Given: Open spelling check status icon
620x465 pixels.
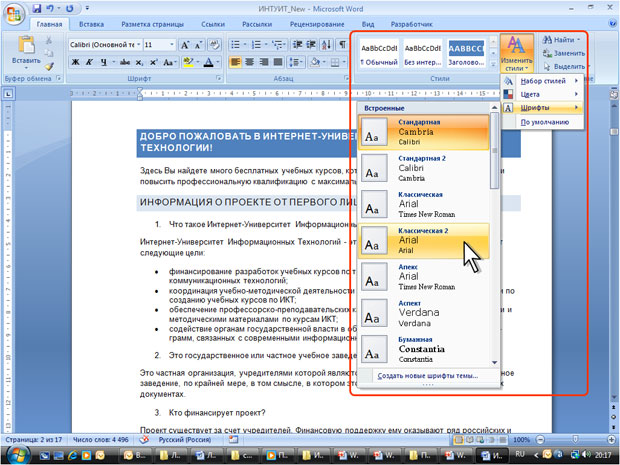Looking at the screenshot, I should (x=144, y=439).
